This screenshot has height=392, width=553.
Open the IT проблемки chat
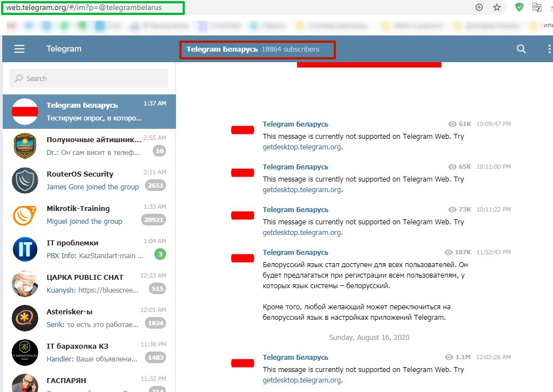coord(89,249)
